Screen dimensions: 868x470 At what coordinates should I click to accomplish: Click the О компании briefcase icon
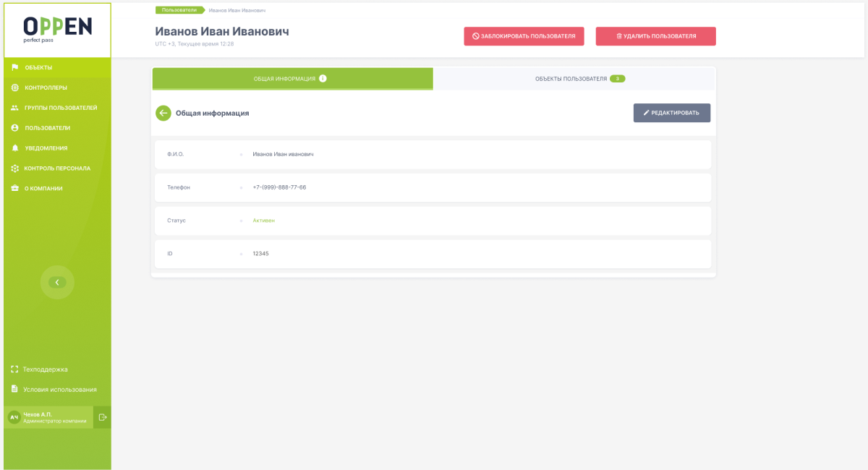tap(14, 189)
